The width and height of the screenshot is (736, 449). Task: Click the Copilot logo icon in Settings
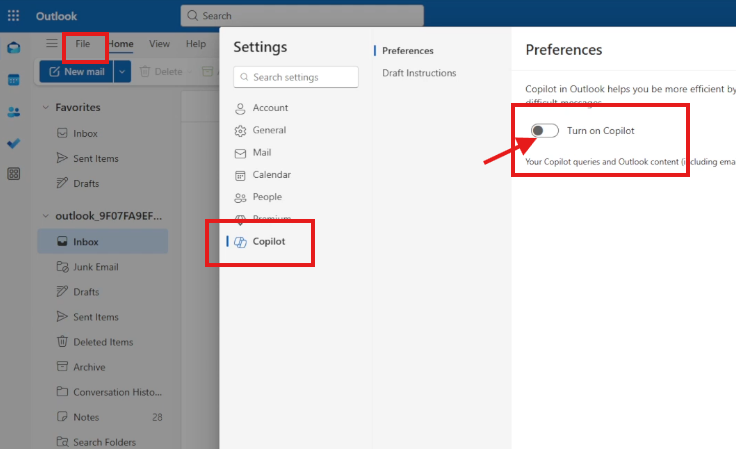(240, 242)
